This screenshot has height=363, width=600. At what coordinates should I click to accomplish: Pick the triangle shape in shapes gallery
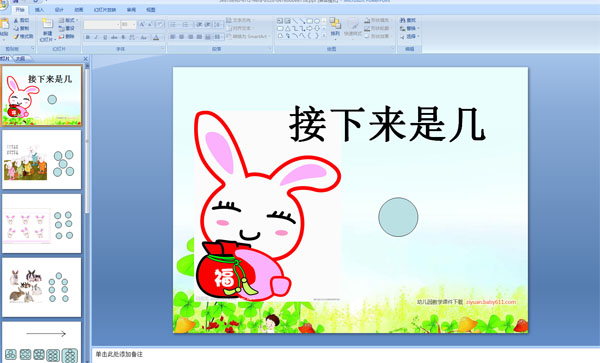pyautogui.click(x=287, y=28)
